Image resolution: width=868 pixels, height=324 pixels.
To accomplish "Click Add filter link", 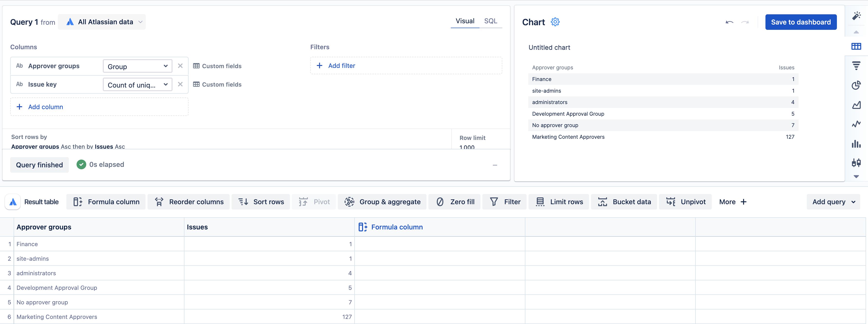I will tap(341, 66).
